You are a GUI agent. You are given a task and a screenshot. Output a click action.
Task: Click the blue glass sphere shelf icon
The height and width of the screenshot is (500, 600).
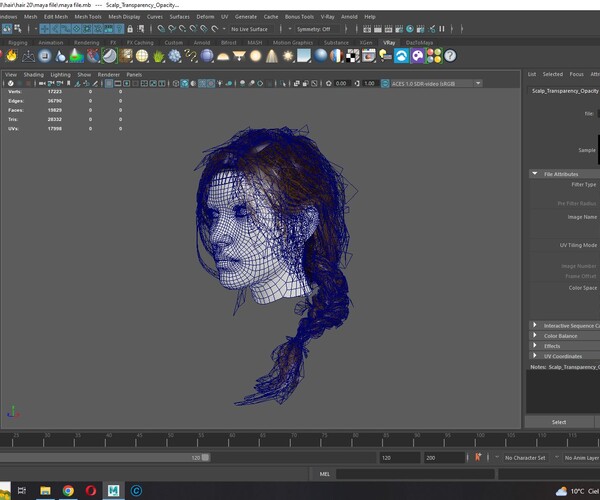207,56
